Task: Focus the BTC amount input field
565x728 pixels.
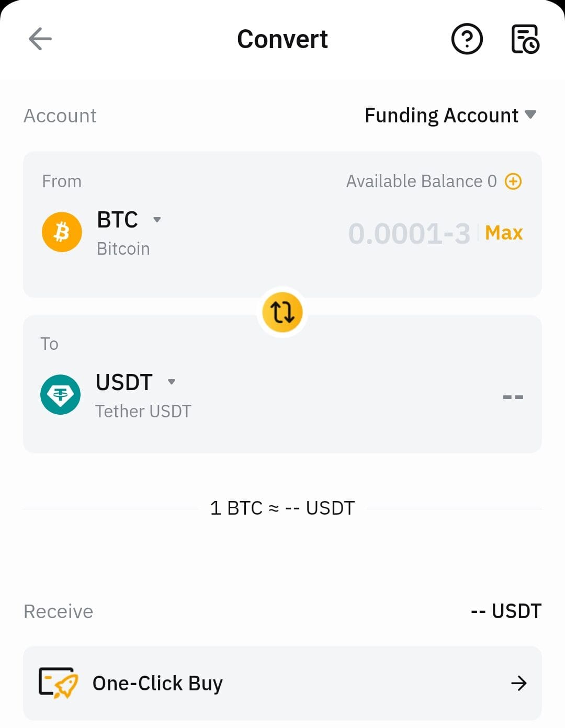Action: [x=409, y=233]
